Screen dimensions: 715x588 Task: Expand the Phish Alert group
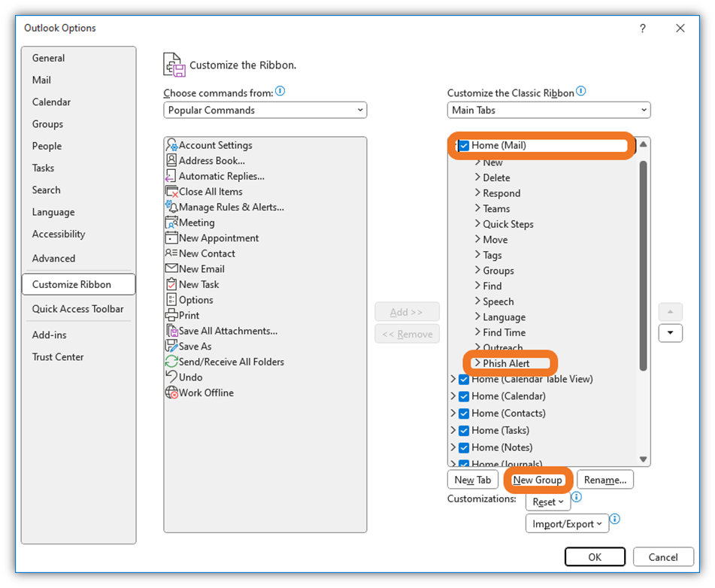[477, 362]
